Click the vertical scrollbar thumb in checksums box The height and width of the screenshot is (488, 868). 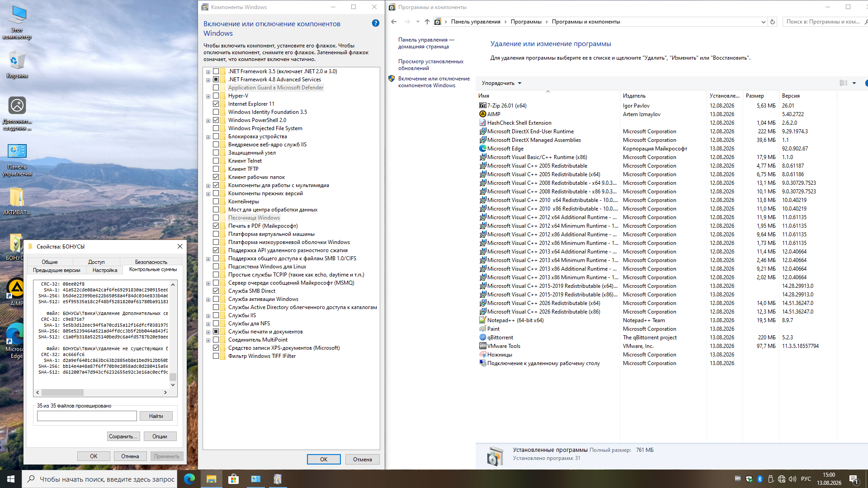pos(173,377)
